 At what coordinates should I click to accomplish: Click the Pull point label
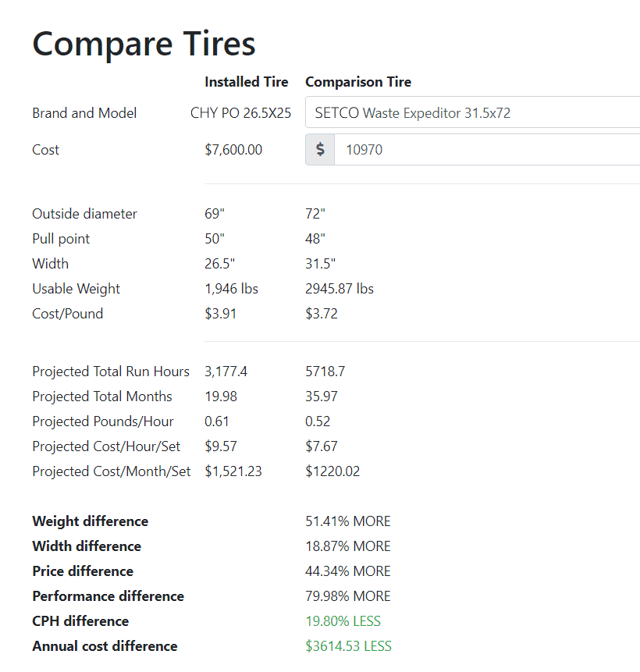61,239
